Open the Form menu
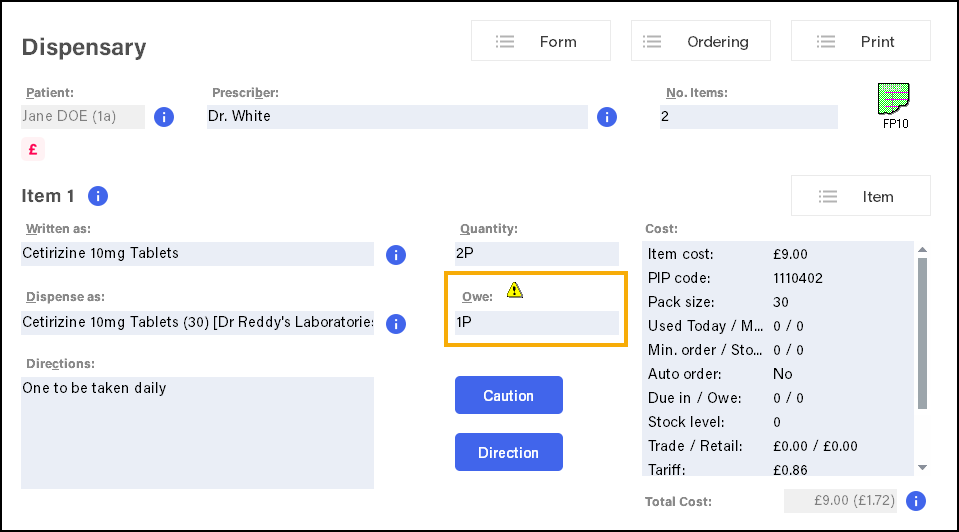The width and height of the screenshot is (959, 532). pyautogui.click(x=541, y=42)
